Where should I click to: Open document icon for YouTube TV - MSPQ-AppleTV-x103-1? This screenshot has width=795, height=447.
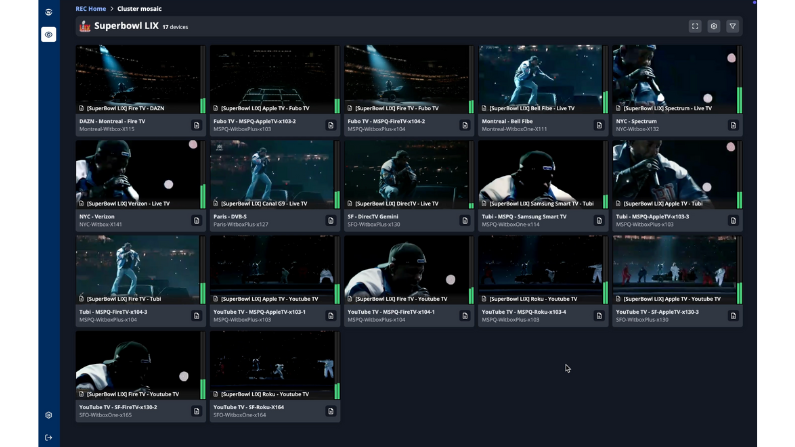point(331,316)
